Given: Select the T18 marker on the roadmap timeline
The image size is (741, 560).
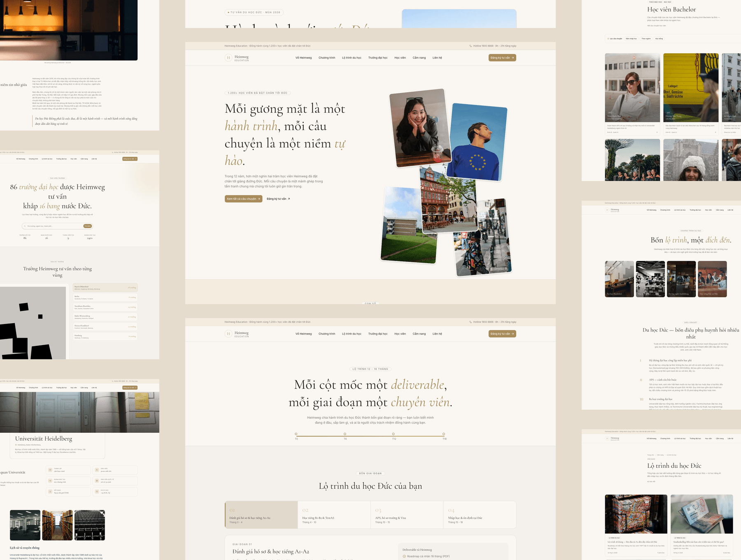Looking at the screenshot, I should click(444, 434).
